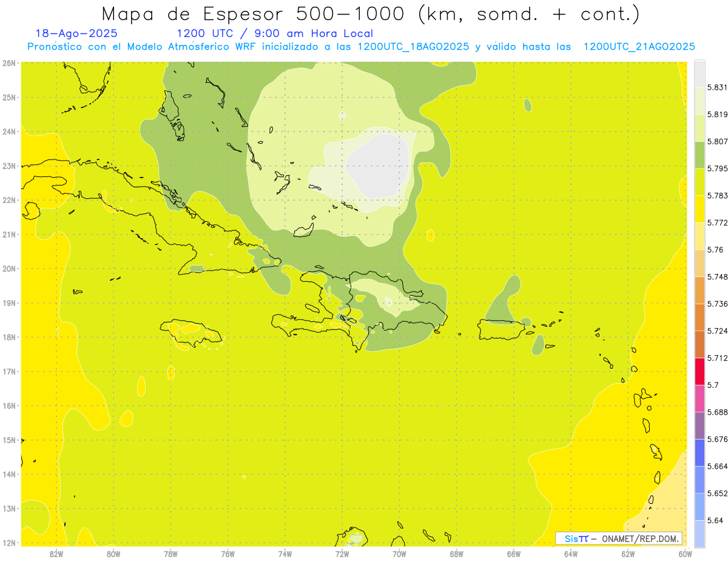The height and width of the screenshot is (562, 728).
Task: Click the legend value 5.64
Action: point(715,520)
